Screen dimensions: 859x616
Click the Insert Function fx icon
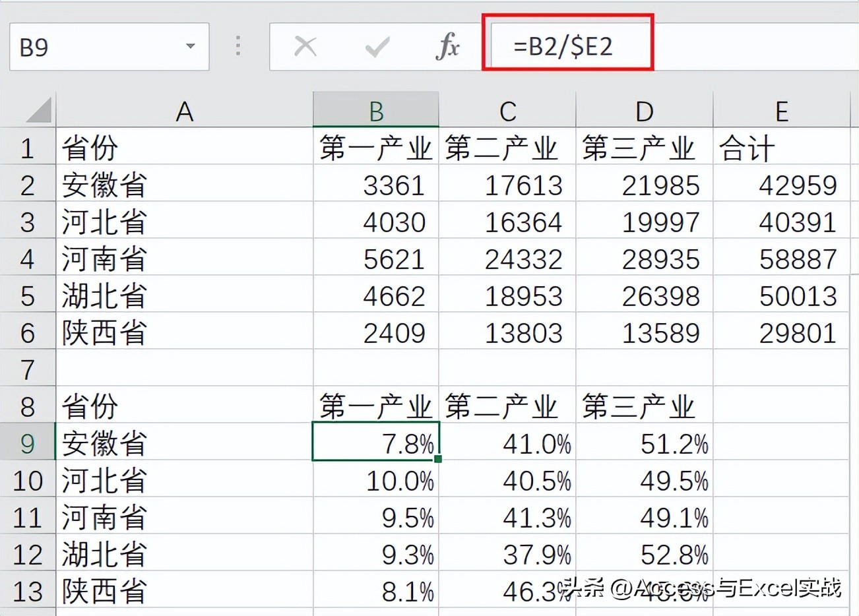[x=448, y=46]
